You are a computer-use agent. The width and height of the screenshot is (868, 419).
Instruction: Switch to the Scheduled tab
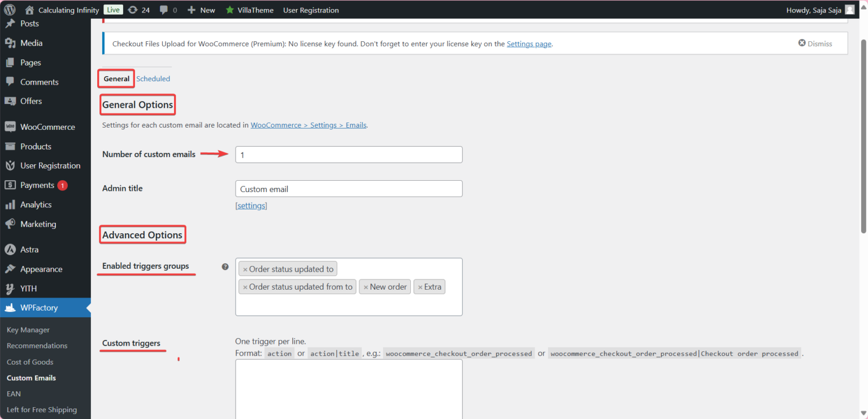pos(153,79)
